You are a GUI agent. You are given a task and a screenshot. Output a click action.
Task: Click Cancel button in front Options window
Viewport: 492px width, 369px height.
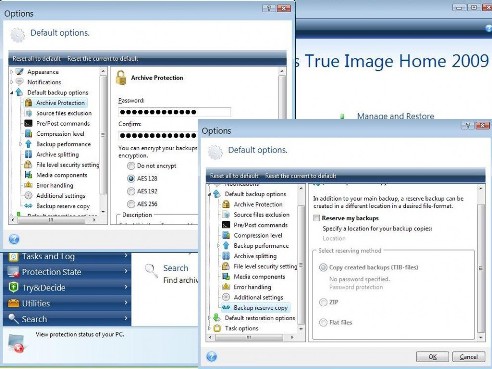coord(469,357)
